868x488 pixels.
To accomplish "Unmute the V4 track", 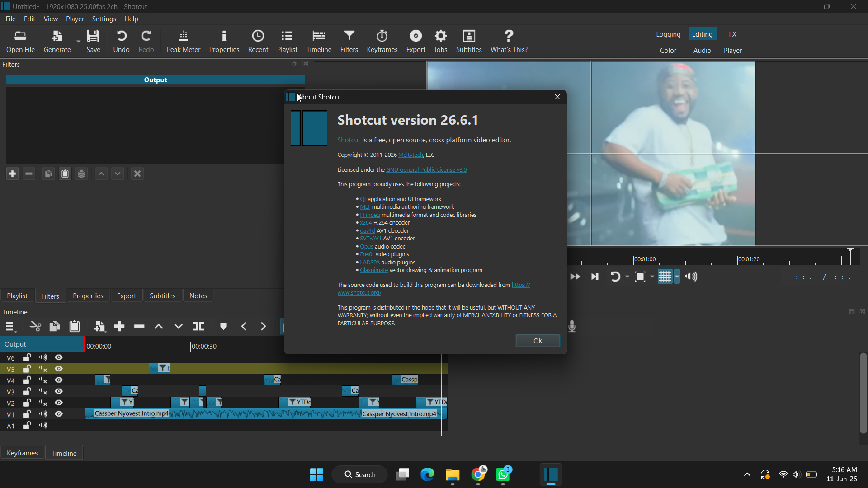I will [x=43, y=380].
